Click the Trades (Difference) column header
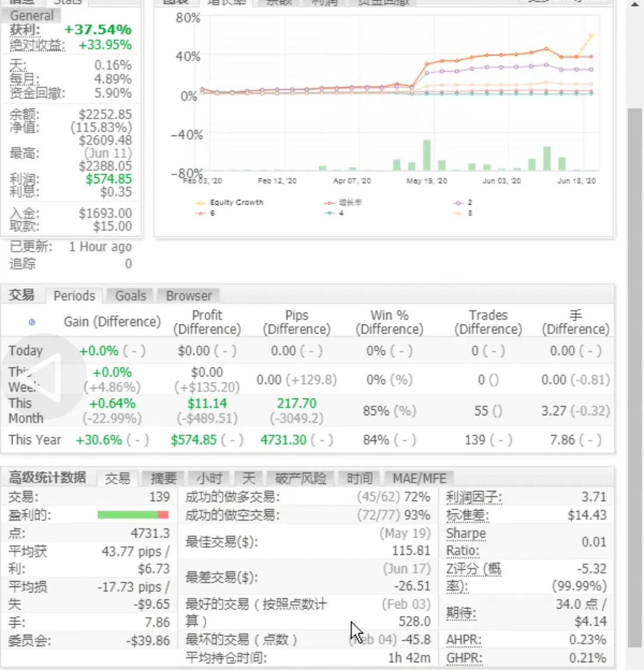 (488, 322)
